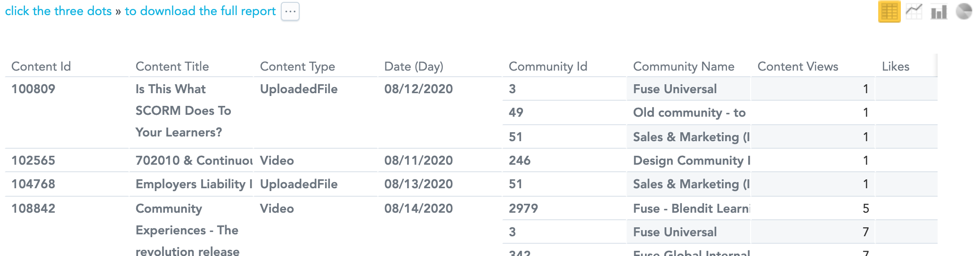The image size is (980, 256).
Task: Switch to bar chart view
Action: click(939, 12)
